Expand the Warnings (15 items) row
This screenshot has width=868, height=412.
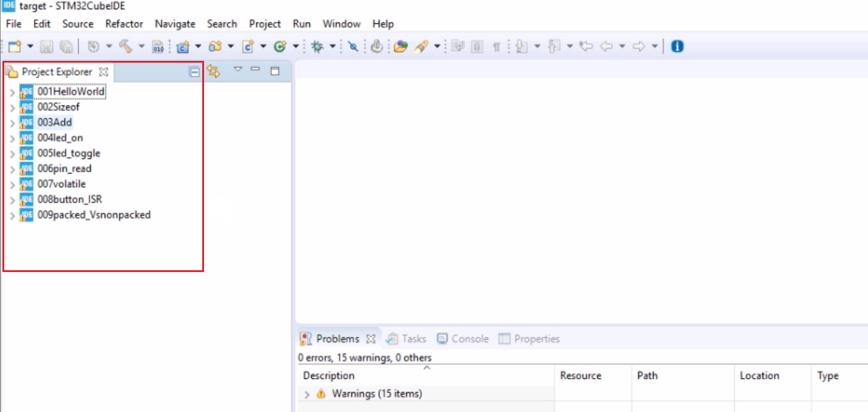point(307,394)
